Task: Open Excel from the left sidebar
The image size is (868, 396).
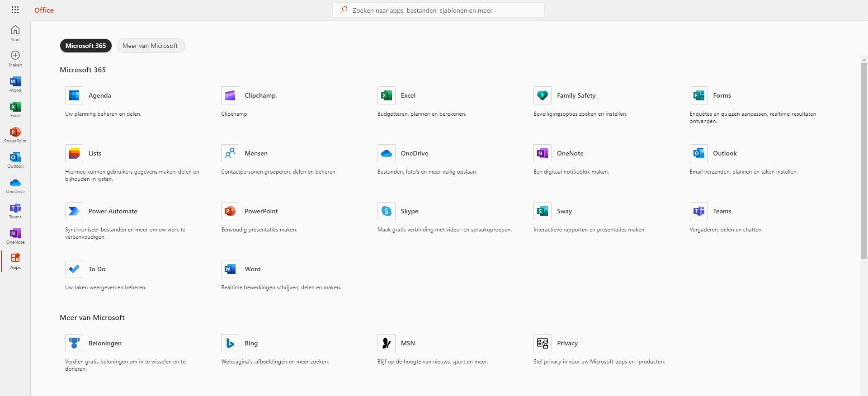Action: point(15,109)
